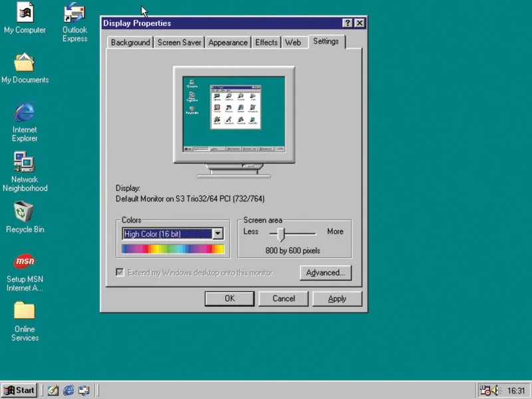Image resolution: width=532 pixels, height=399 pixels.
Task: Launch Setup MSN Internet Access
Action: pyautogui.click(x=24, y=261)
